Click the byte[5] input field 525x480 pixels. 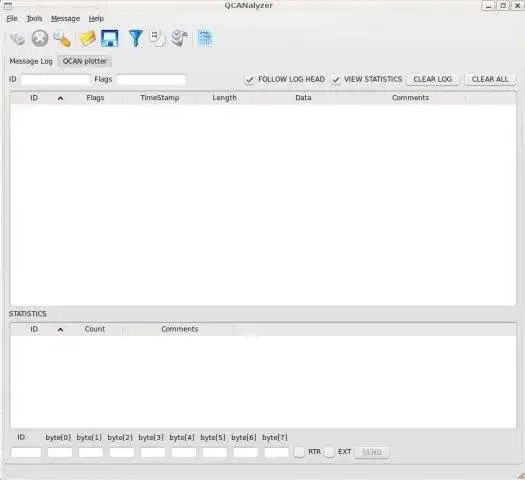(215, 452)
